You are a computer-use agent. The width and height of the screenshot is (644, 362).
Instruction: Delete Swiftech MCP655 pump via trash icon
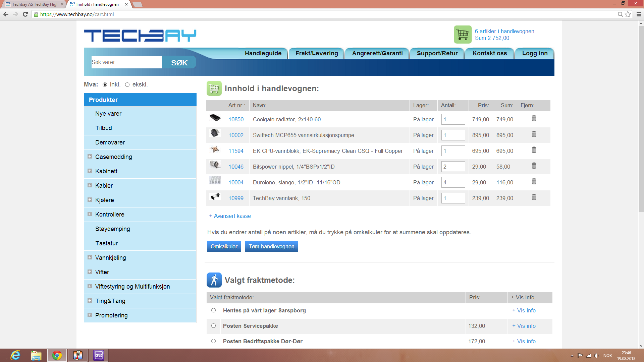[534, 134]
